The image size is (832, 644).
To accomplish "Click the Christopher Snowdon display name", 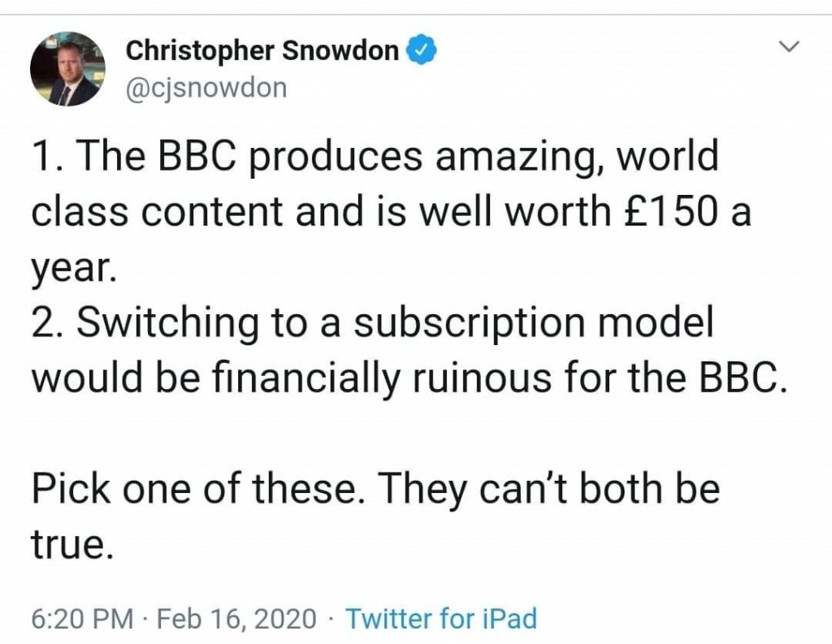I will (x=262, y=50).
